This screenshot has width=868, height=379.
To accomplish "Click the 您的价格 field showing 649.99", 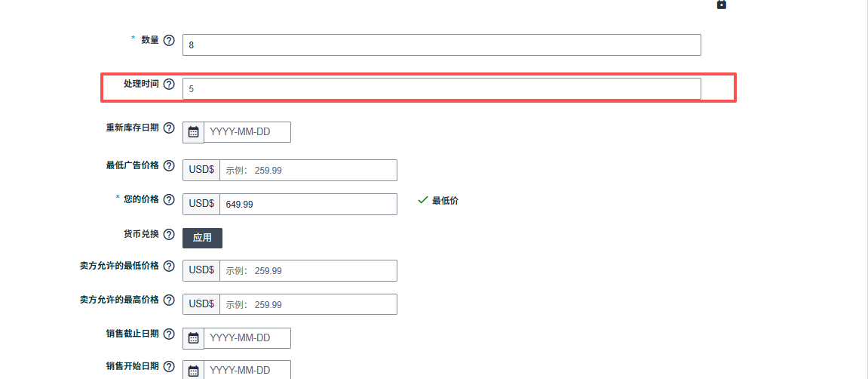I will click(308, 204).
